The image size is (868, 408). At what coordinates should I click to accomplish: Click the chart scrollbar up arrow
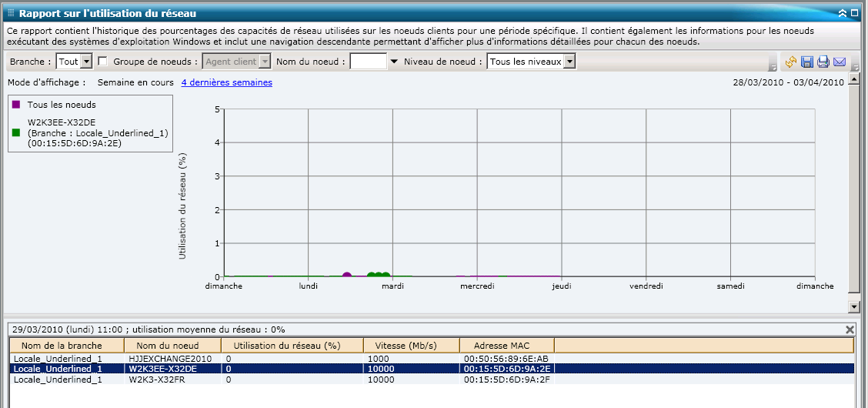pos(854,80)
